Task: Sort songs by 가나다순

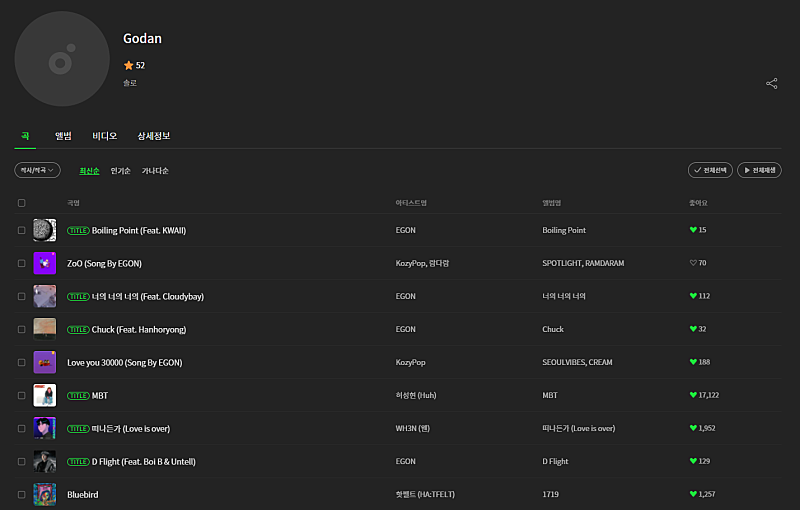Action: pyautogui.click(x=155, y=171)
